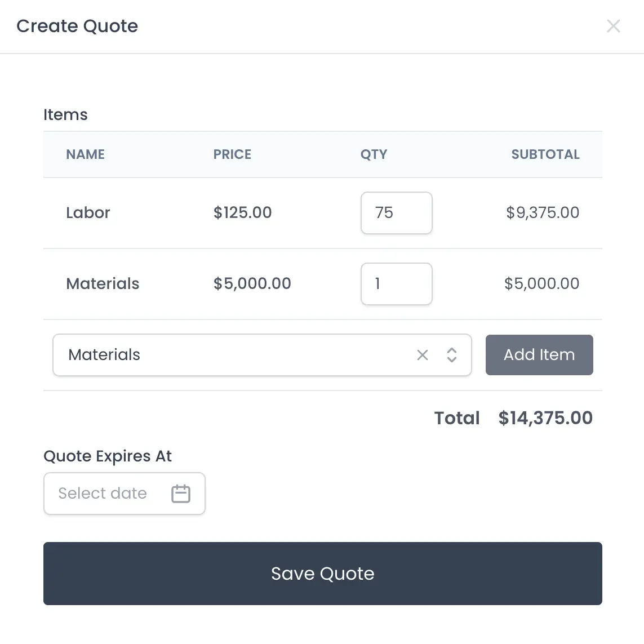Click the NAME column header
The height and width of the screenshot is (644, 644).
[x=86, y=154]
